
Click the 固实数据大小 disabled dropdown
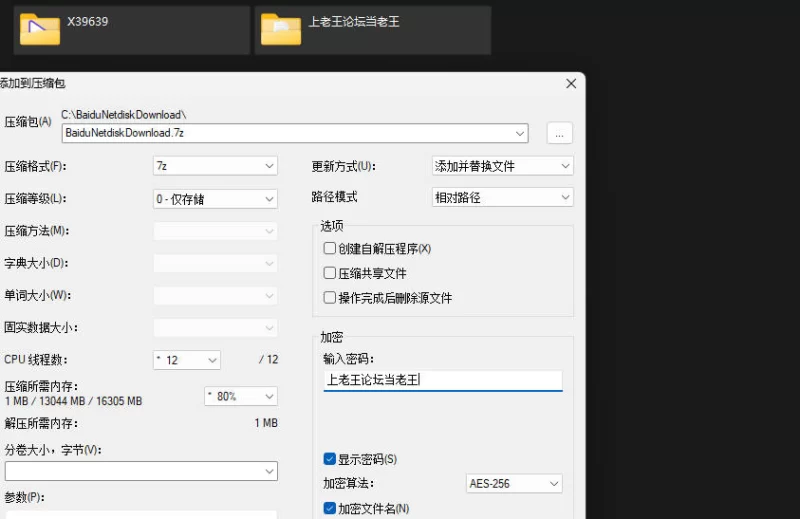click(215, 328)
